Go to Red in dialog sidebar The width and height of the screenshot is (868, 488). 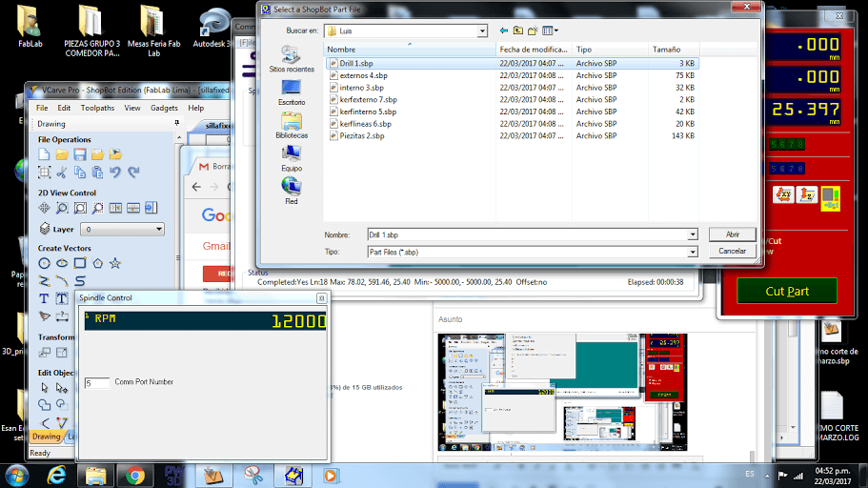click(x=292, y=191)
